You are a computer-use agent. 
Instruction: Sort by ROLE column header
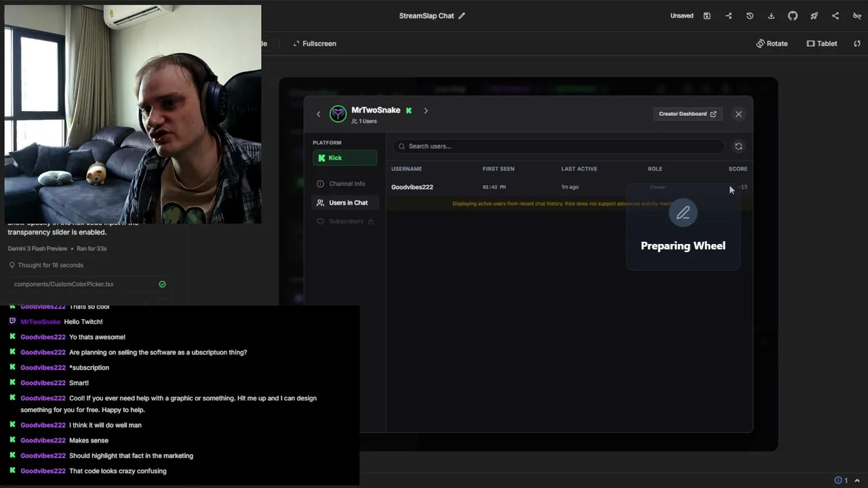655,169
